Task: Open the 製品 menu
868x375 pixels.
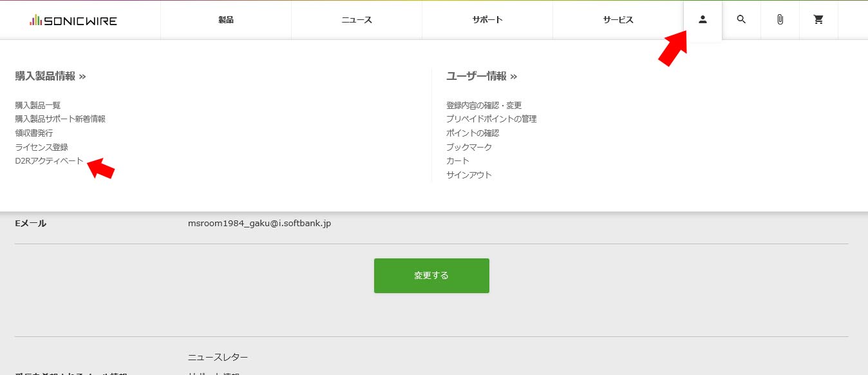Action: (x=225, y=20)
